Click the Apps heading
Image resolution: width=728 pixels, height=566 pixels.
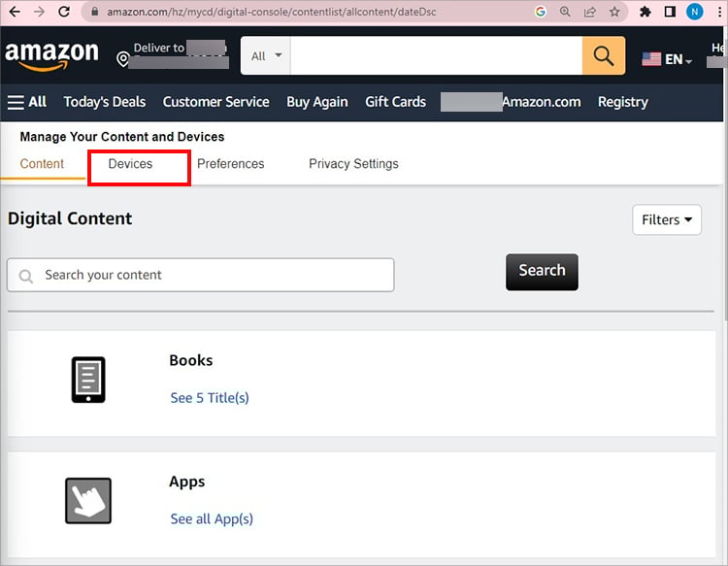187,482
